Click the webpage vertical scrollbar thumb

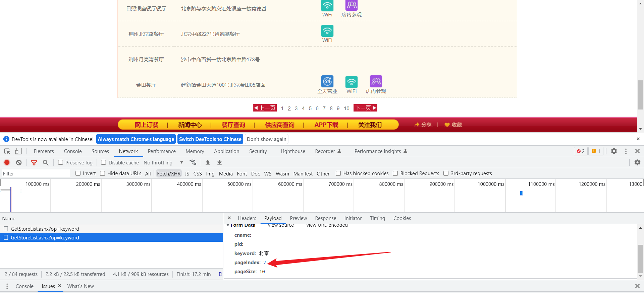point(640,95)
